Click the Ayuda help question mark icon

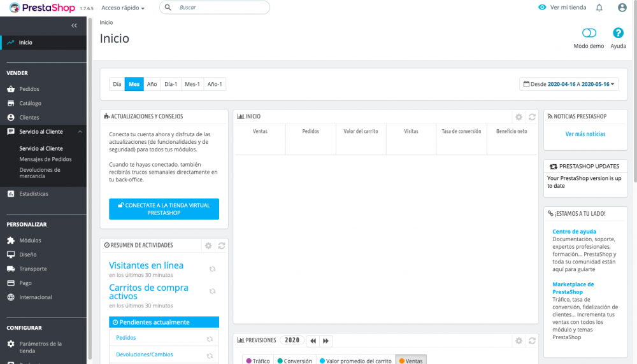618,33
